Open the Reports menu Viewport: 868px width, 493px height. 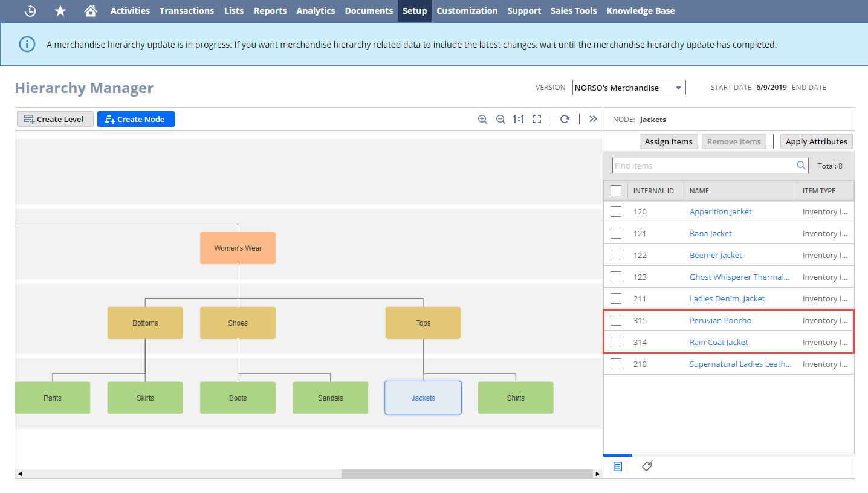click(x=270, y=11)
